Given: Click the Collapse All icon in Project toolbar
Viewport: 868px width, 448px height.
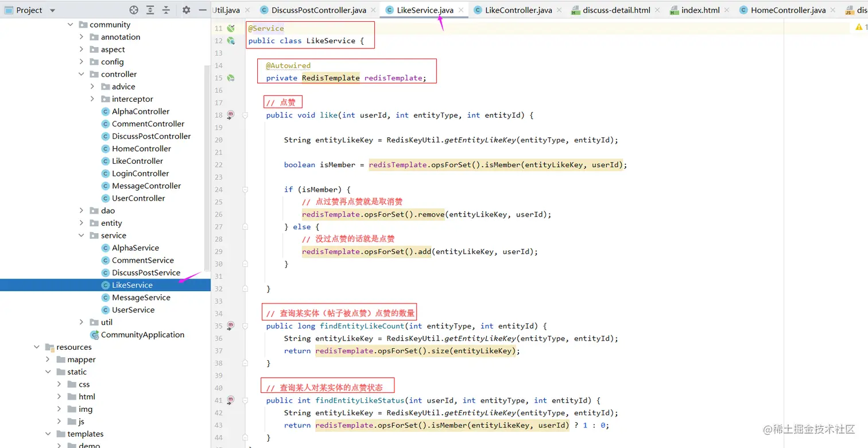Looking at the screenshot, I should pos(166,10).
